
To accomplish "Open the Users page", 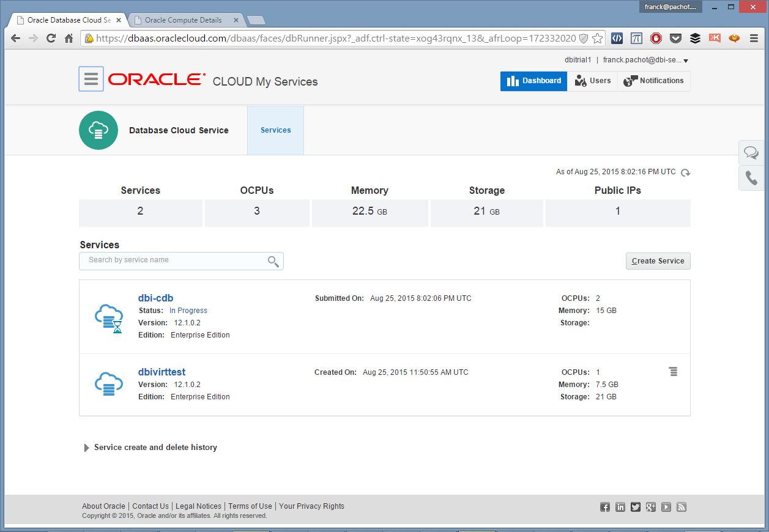I will [593, 81].
